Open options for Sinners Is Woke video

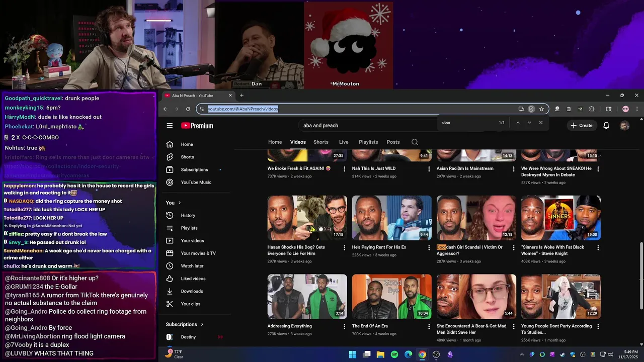(x=598, y=248)
